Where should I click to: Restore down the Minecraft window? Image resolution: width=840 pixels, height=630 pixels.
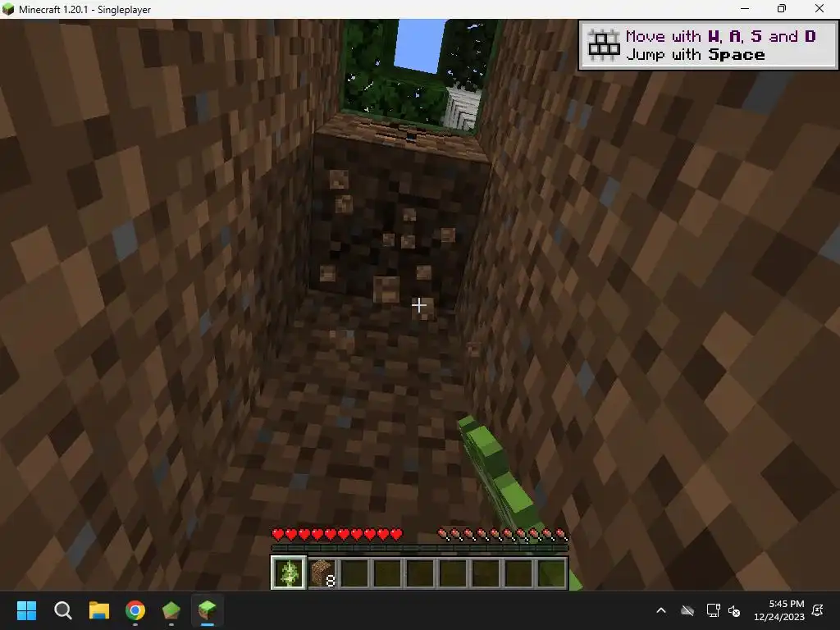pos(782,9)
